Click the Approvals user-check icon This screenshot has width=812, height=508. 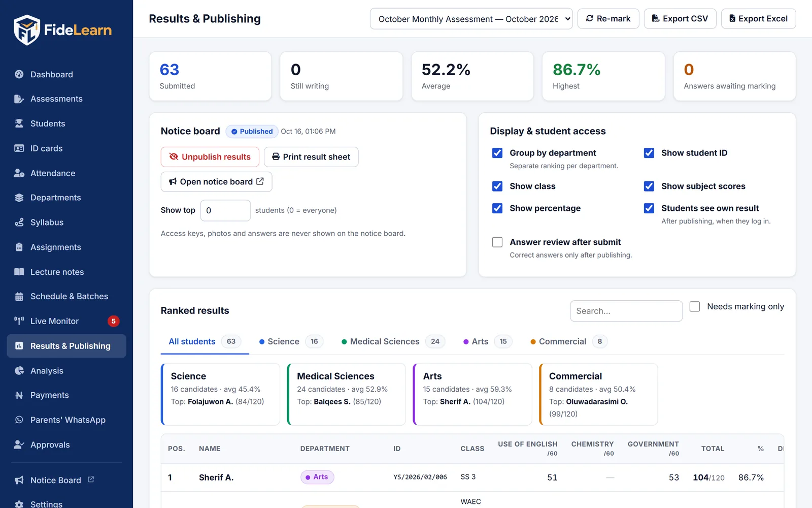coord(19,444)
